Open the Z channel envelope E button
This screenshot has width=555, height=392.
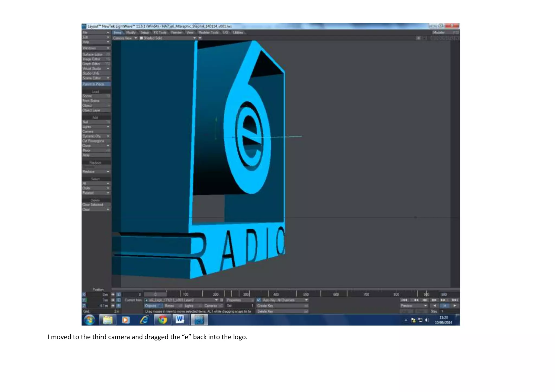(x=118, y=306)
